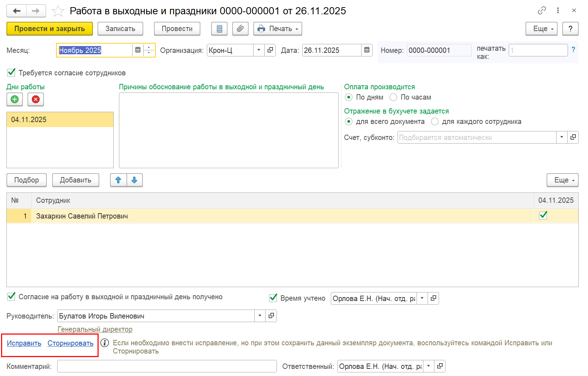Toggle 'Требуется согласие сотрудников' checkbox
Viewport: 588px width, 376px height.
tap(11, 73)
